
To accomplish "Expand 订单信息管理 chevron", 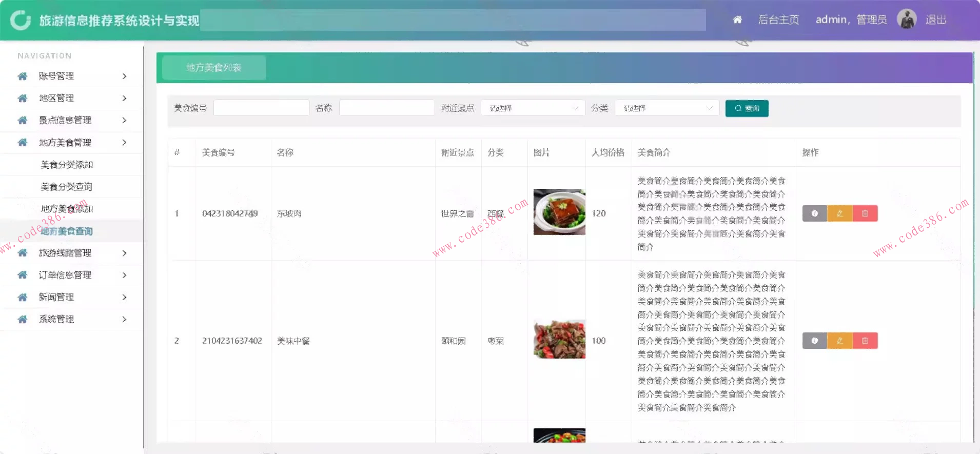I will [x=124, y=275].
